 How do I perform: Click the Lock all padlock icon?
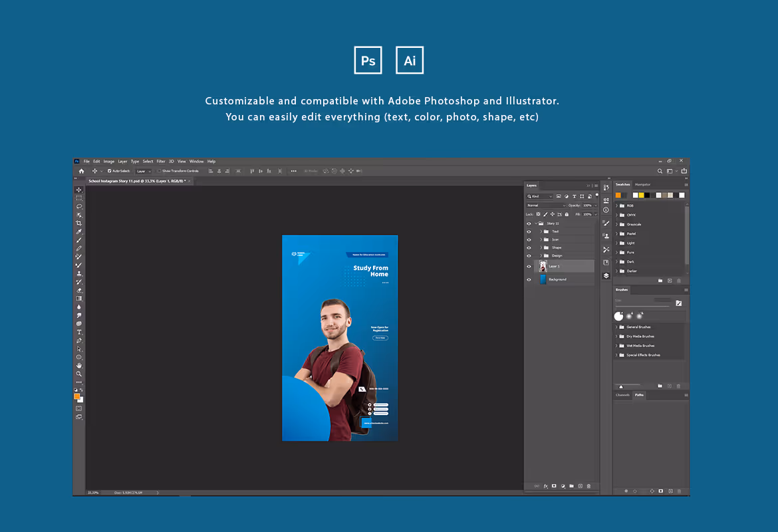point(567,214)
